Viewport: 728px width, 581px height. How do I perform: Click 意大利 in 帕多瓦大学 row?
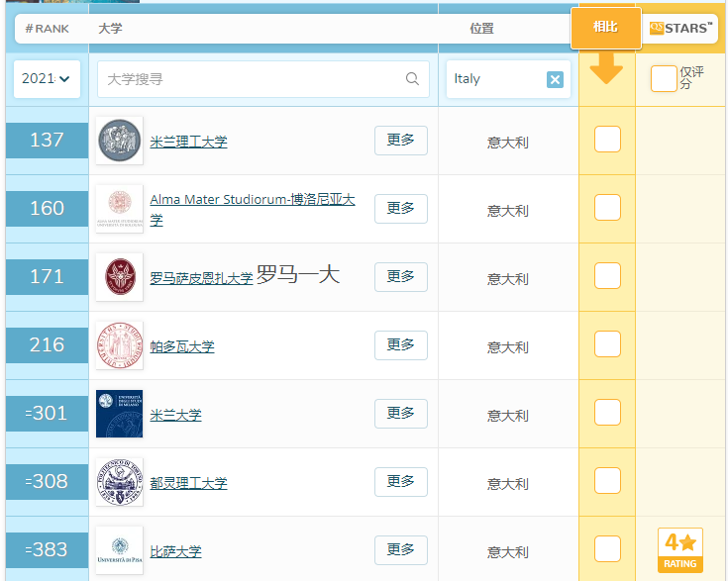(508, 347)
